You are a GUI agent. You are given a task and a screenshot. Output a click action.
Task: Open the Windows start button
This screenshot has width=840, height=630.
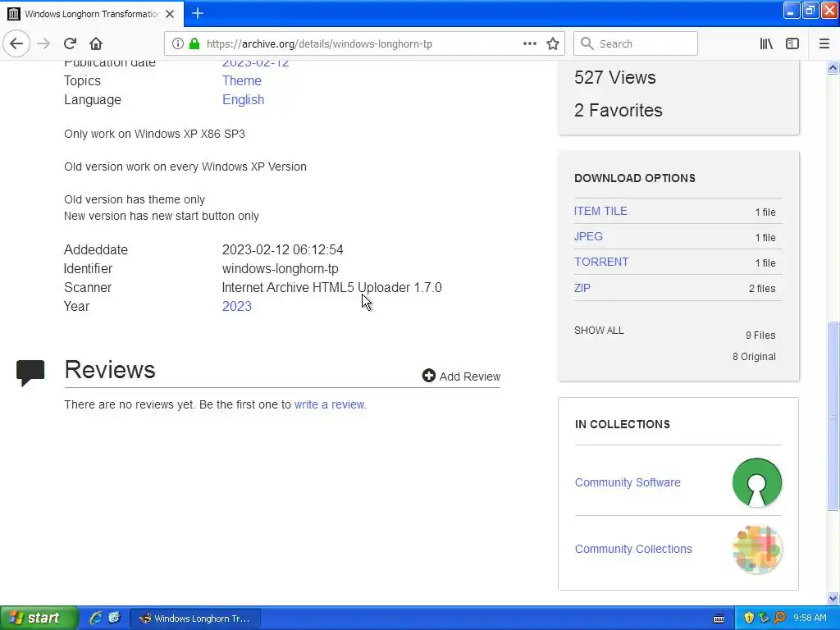click(39, 618)
